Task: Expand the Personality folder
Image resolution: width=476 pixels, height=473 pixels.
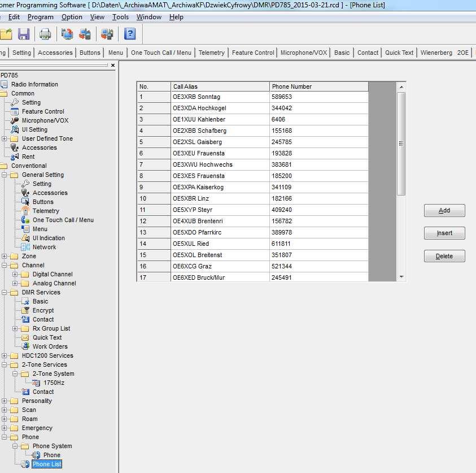Action: [x=5, y=401]
